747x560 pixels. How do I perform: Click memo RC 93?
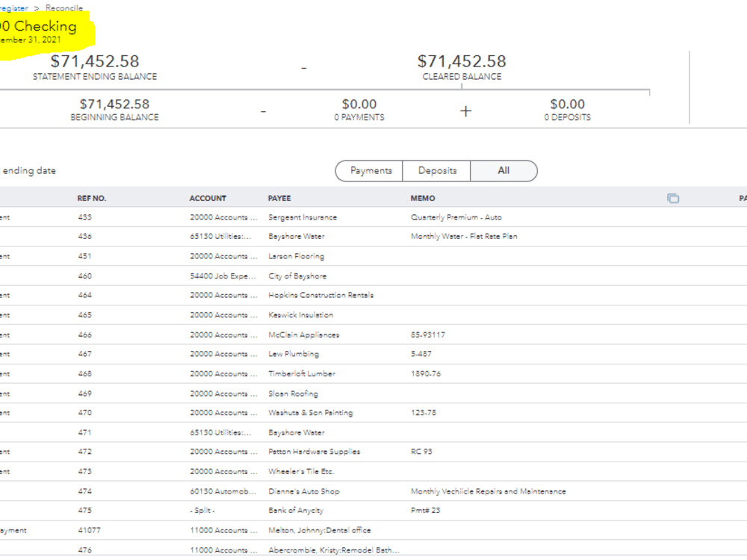click(x=421, y=452)
